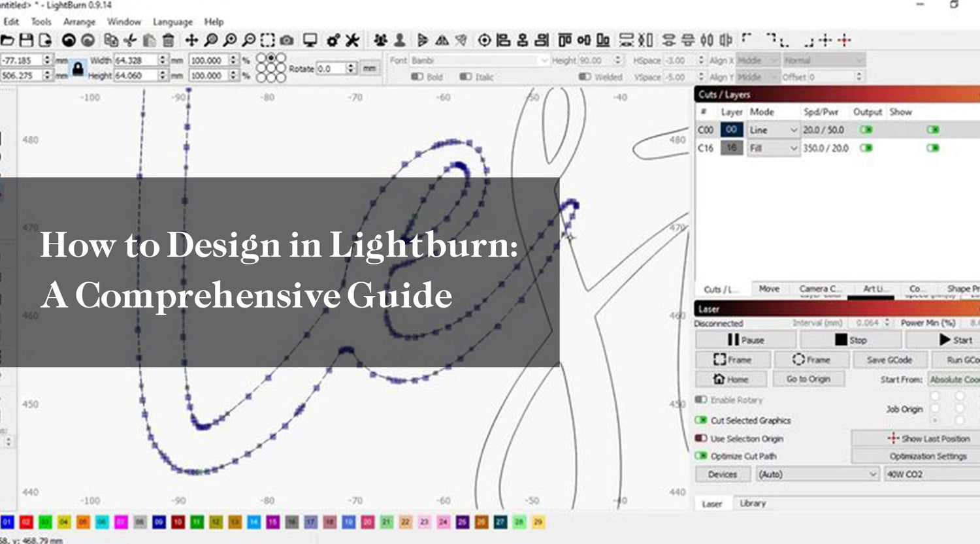980x544 pixels.
Task: Click the Zoom out magnifier icon
Action: pos(248,40)
